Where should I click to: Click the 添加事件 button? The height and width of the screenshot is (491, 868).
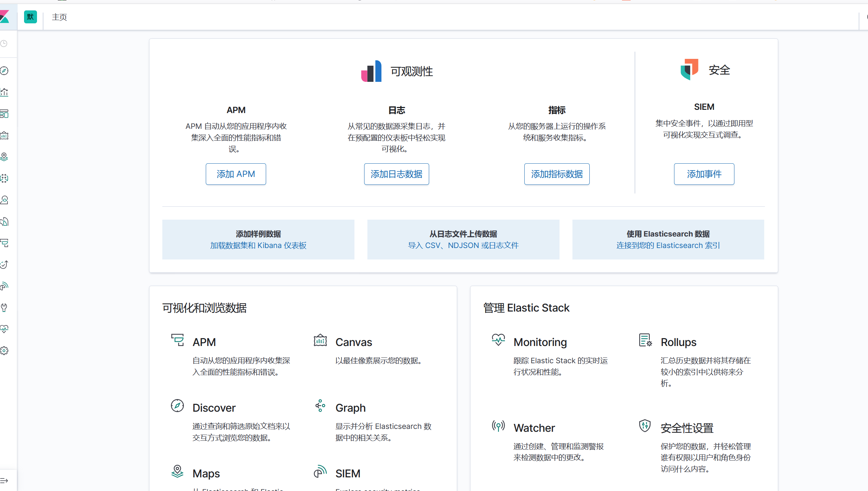coord(704,174)
